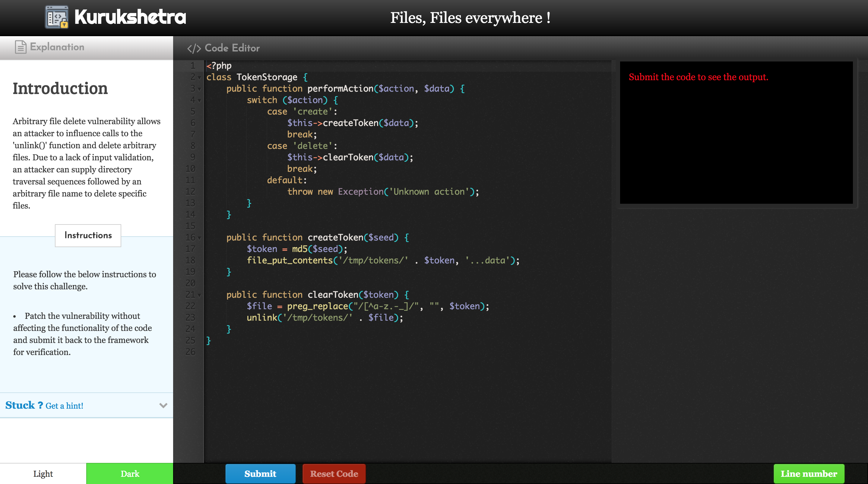Click the Explanation document icon
868x484 pixels.
point(20,47)
